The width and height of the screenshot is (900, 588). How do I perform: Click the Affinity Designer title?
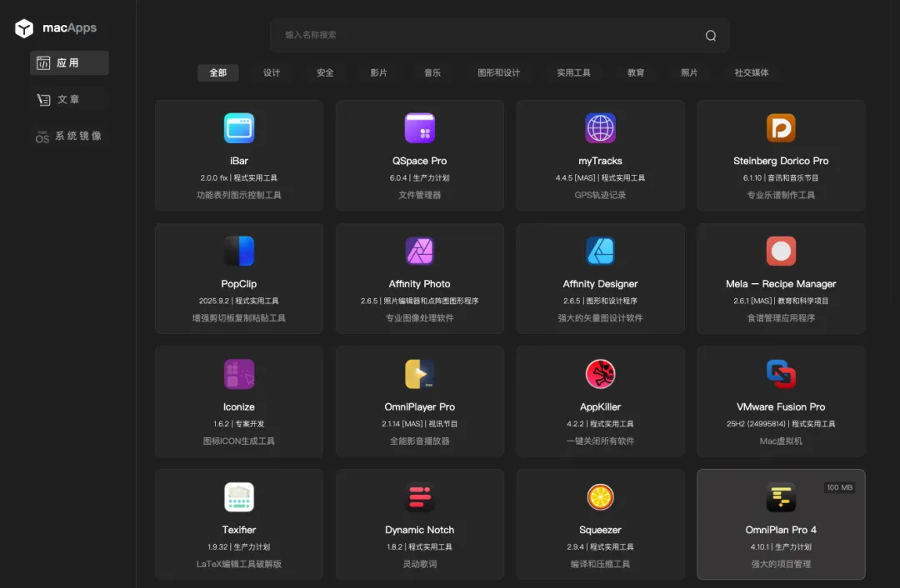pyautogui.click(x=600, y=284)
